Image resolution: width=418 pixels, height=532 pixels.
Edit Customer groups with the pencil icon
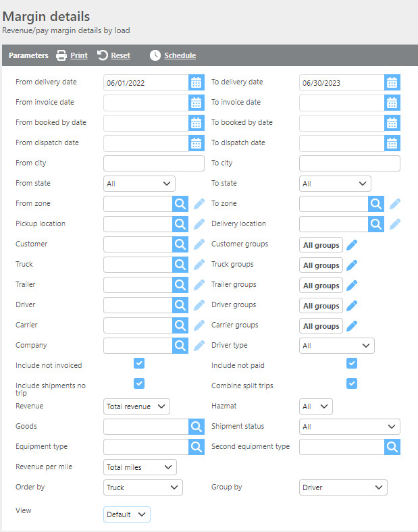352,244
